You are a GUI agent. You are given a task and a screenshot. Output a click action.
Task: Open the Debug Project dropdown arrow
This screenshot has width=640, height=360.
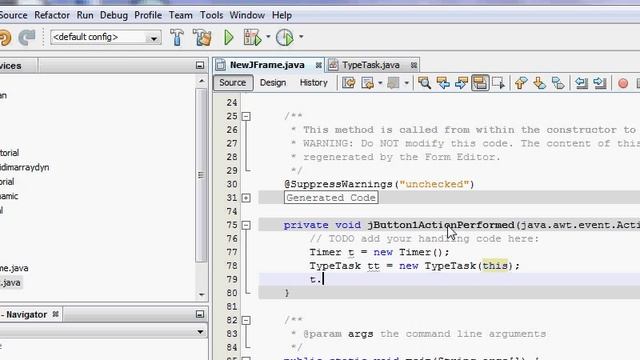click(x=268, y=37)
